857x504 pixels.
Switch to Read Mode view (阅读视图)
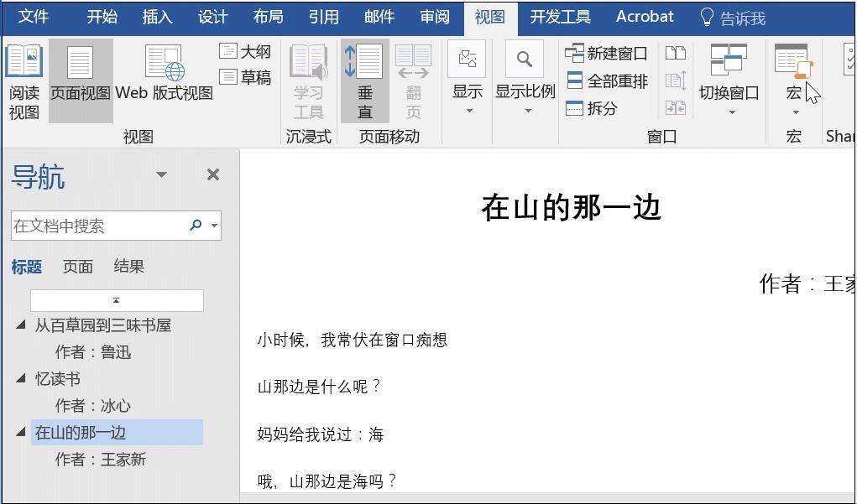click(24, 82)
